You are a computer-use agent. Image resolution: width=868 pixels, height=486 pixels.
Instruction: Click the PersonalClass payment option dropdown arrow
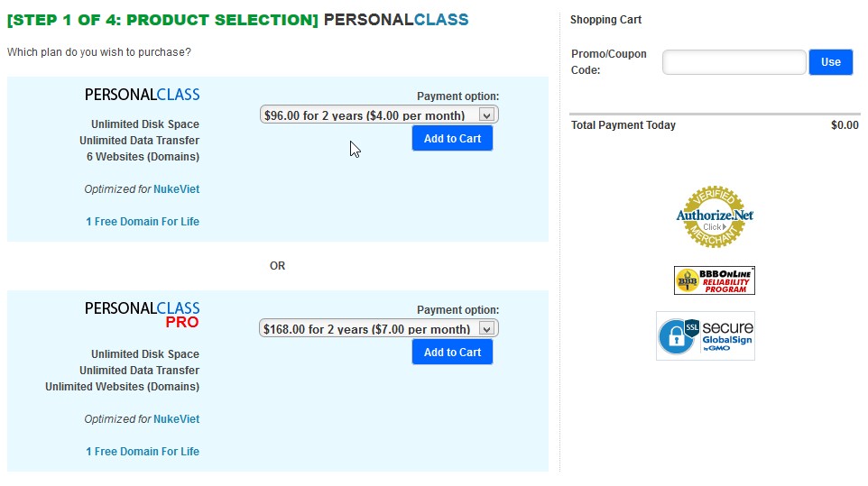point(486,115)
